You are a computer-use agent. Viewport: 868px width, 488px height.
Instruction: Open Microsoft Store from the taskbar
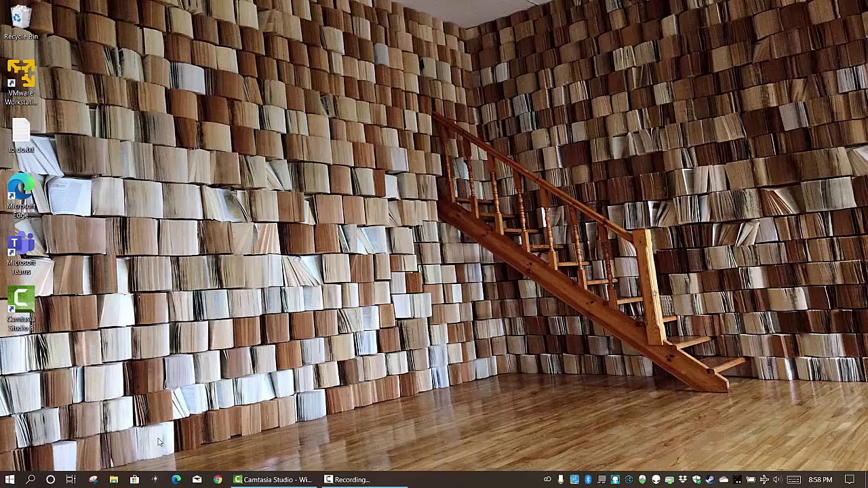[134, 479]
